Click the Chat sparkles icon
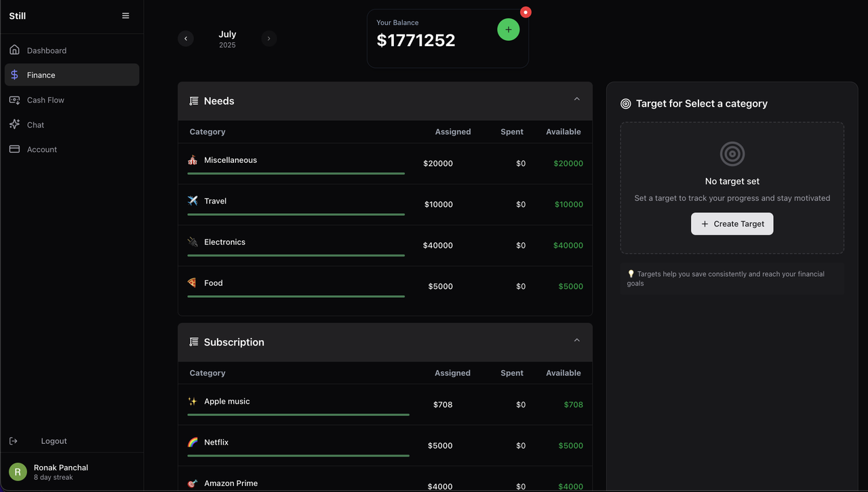The height and width of the screenshot is (492, 868). [x=14, y=124]
